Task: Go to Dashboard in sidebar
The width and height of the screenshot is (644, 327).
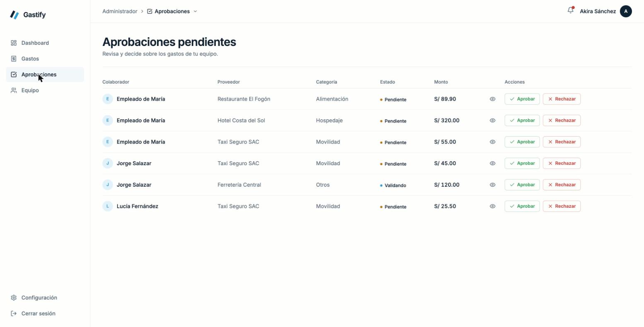Action: (x=45, y=43)
